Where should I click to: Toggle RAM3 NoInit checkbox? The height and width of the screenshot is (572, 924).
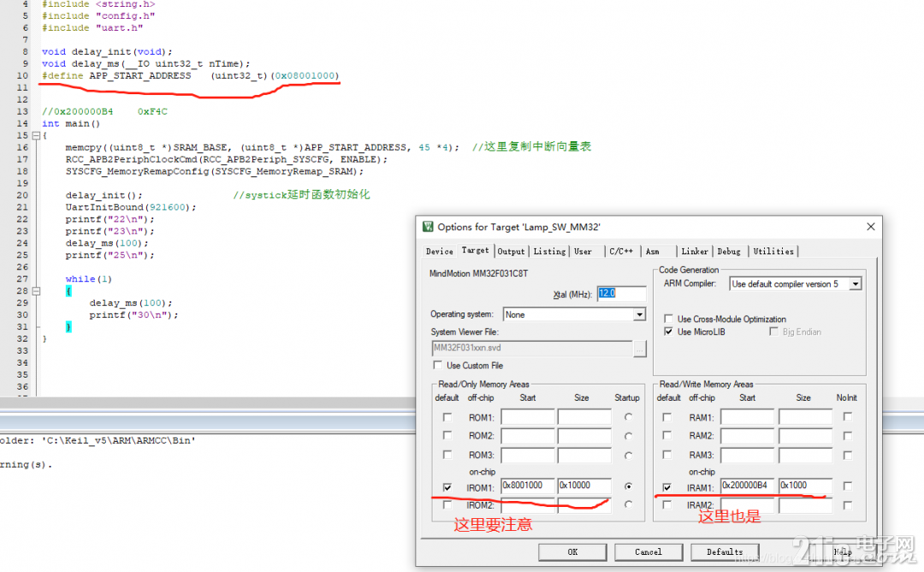coord(847,456)
